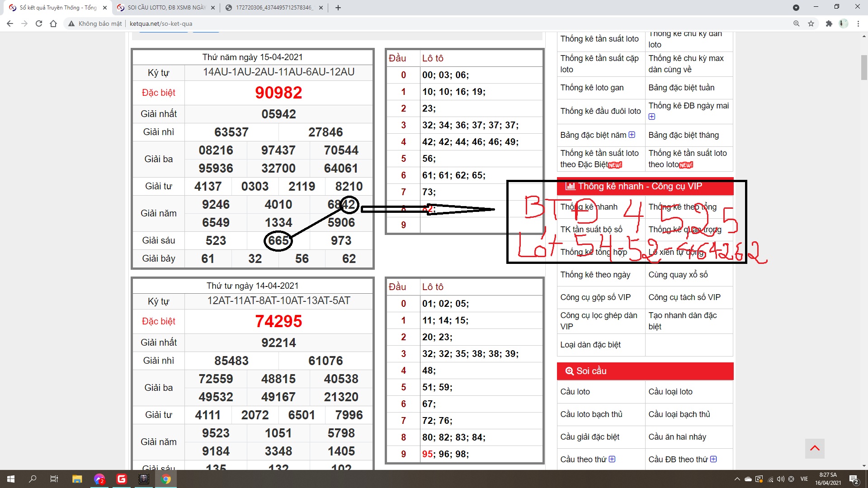Close the 172720306 image tab

[321, 8]
